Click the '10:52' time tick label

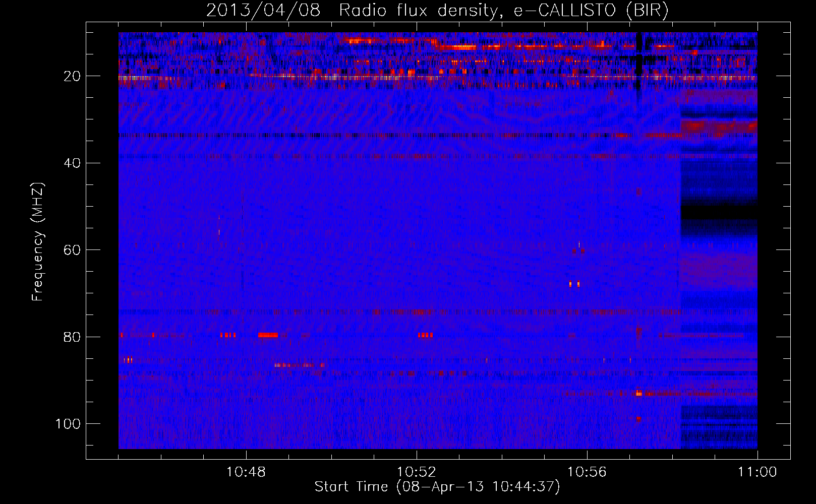417,472
